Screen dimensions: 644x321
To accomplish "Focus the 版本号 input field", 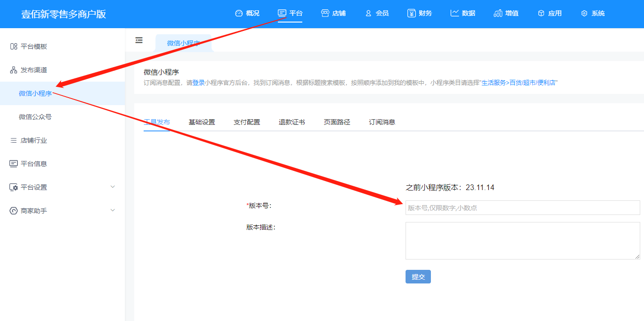I will (x=522, y=208).
